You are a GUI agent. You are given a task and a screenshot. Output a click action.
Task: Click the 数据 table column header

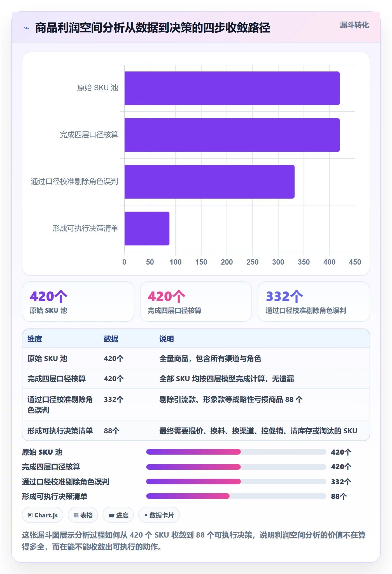point(111,339)
